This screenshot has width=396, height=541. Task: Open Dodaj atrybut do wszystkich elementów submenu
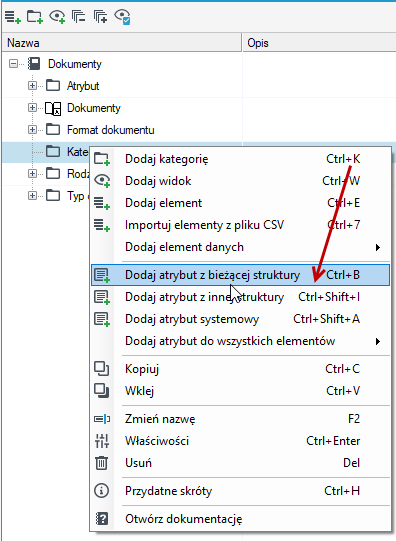point(240,341)
